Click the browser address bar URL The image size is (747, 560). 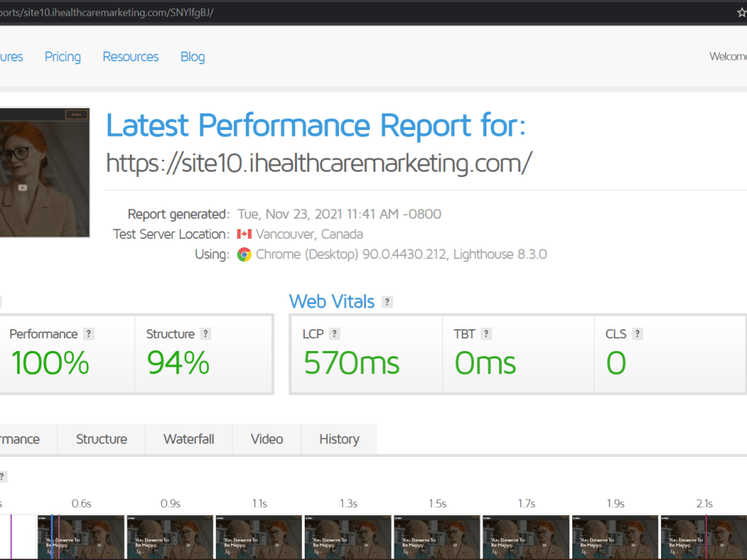point(107,13)
